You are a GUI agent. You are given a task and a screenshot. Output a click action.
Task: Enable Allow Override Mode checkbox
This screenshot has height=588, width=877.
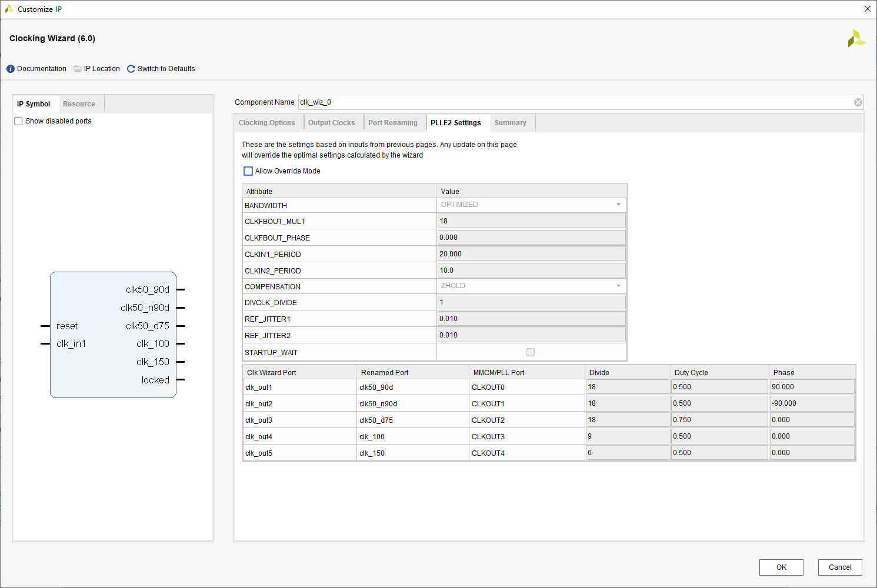[248, 171]
